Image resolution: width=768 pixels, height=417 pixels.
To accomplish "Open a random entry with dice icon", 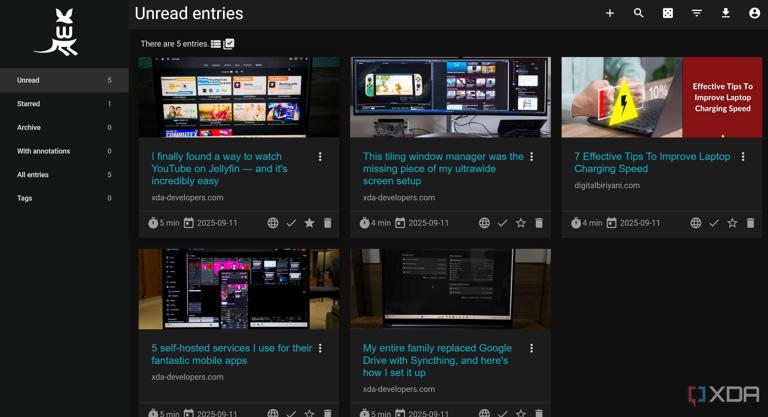I will point(668,13).
